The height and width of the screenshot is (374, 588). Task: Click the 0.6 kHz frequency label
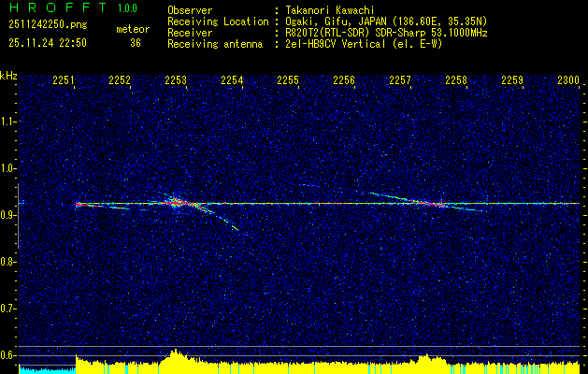pos(7,355)
